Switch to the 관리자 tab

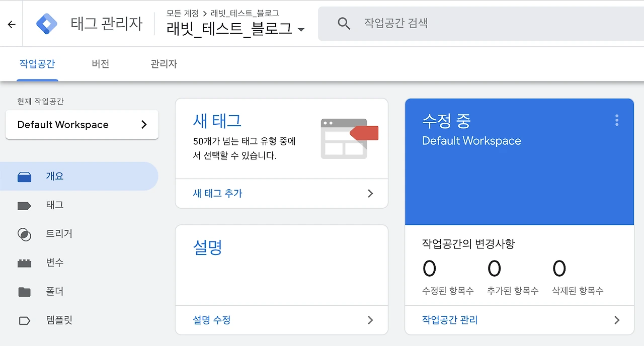click(x=164, y=64)
